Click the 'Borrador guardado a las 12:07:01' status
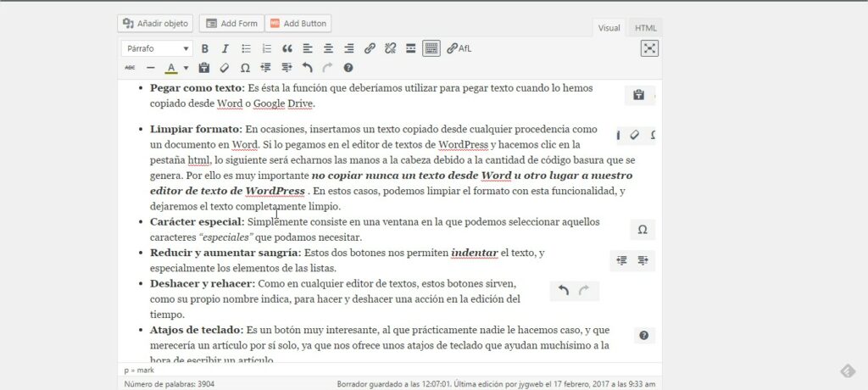 tap(394, 384)
